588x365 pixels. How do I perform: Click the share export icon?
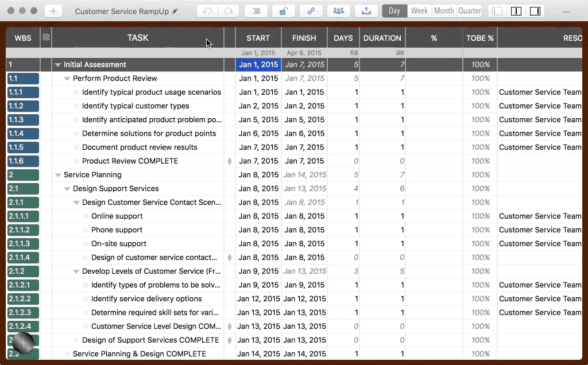[366, 11]
